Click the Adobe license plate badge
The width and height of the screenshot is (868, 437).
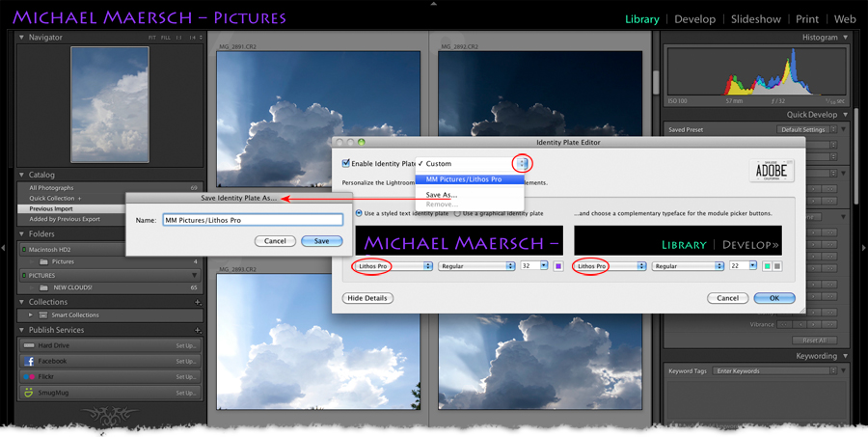click(772, 171)
